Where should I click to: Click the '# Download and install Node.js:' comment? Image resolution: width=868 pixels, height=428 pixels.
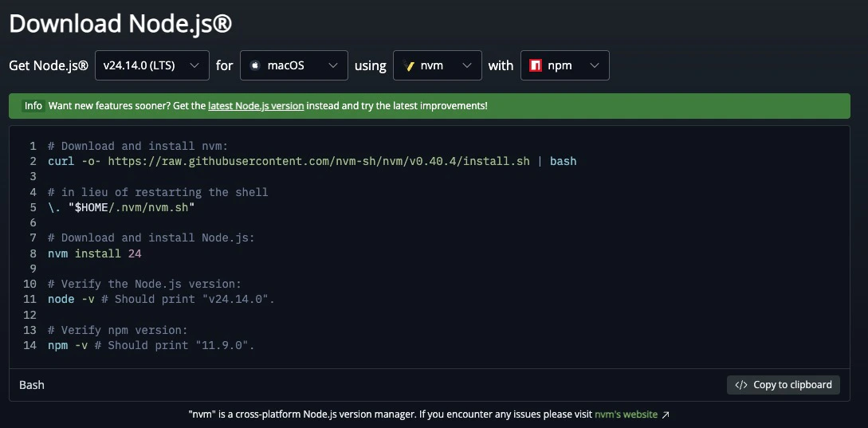click(x=151, y=238)
